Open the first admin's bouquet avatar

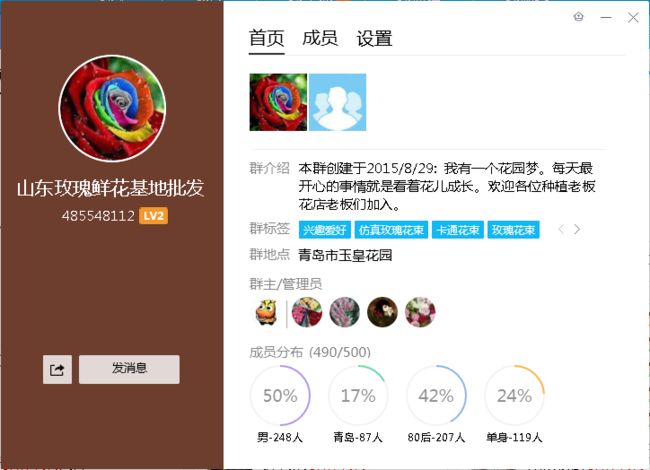point(307,312)
